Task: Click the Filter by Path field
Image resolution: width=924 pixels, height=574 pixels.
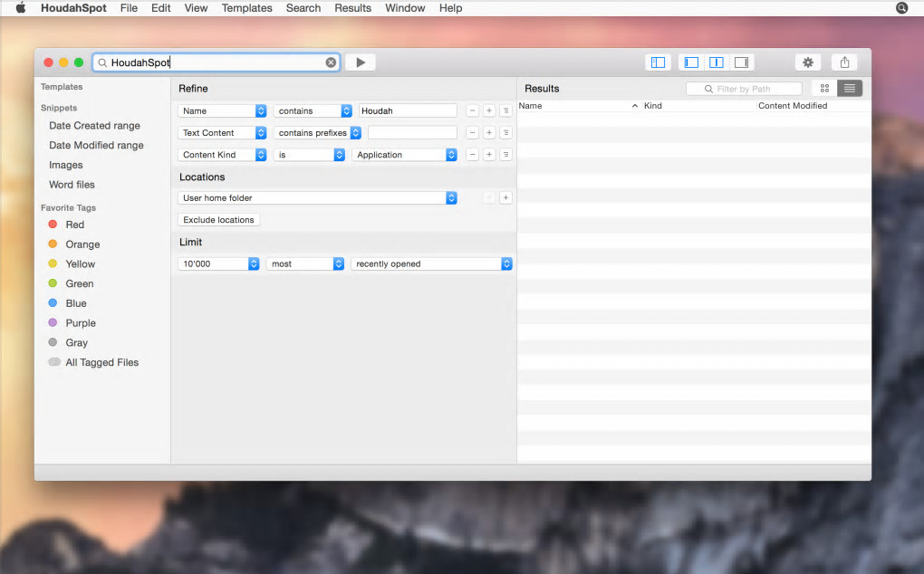Action: pos(744,89)
